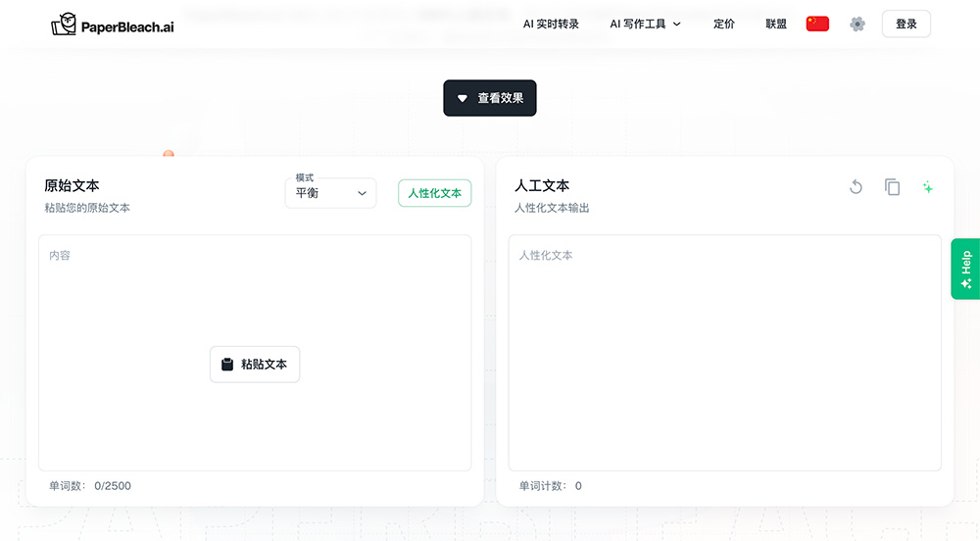Click the heart icon in 查看效果
This screenshot has height=541, width=980.
point(462,98)
